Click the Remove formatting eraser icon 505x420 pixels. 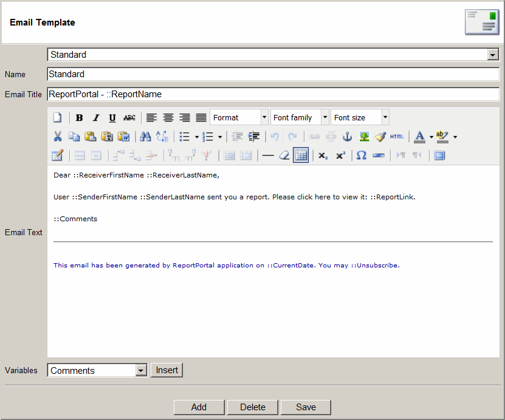[x=284, y=156]
